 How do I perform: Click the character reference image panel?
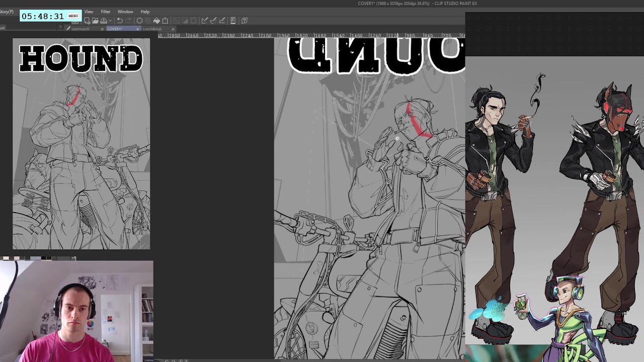pos(554,201)
